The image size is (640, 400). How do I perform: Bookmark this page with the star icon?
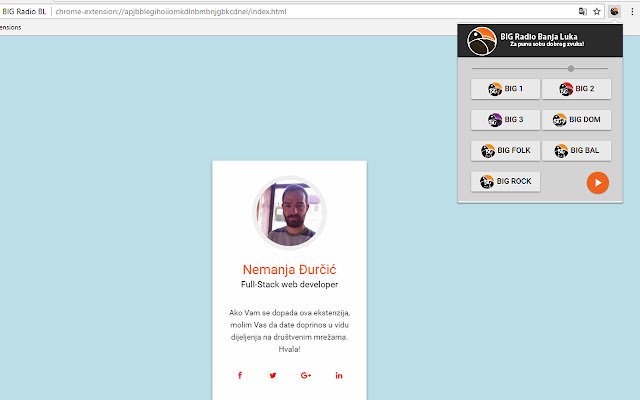pos(597,11)
